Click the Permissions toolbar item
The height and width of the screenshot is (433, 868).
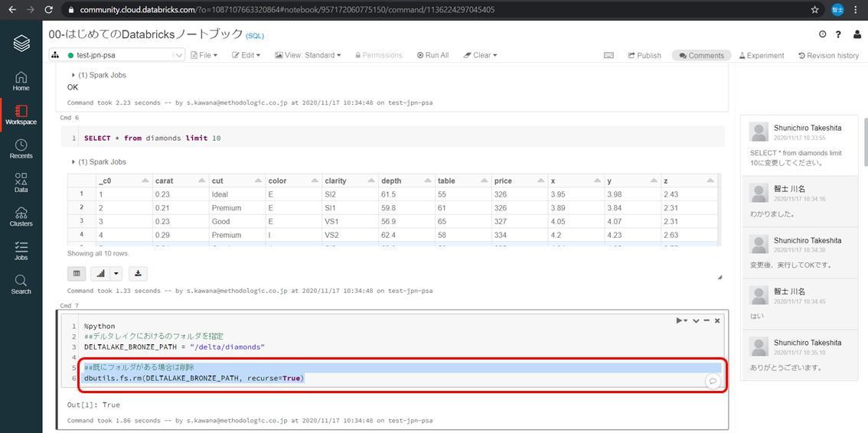point(379,55)
